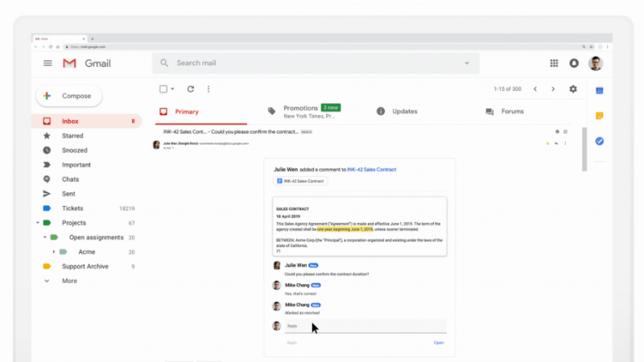Remove the Inbox label chip on the subject

tap(311, 132)
